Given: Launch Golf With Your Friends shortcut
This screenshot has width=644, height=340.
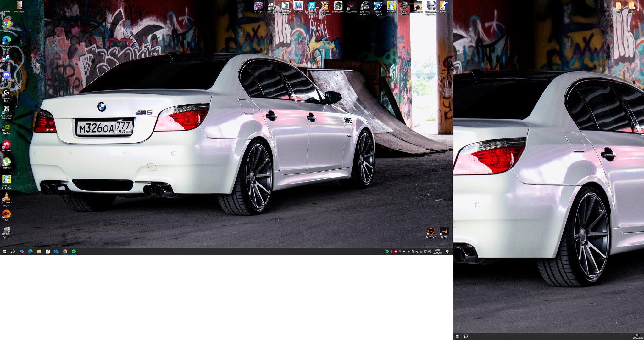Looking at the screenshot, I should [325, 8].
